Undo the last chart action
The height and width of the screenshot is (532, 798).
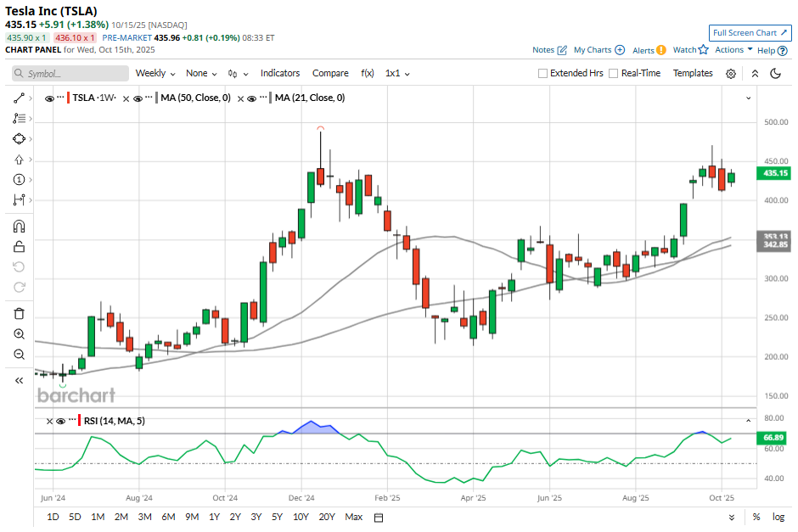click(19, 267)
